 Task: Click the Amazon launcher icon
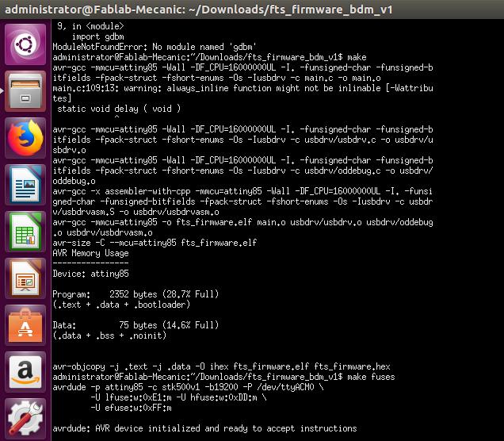tap(25, 372)
